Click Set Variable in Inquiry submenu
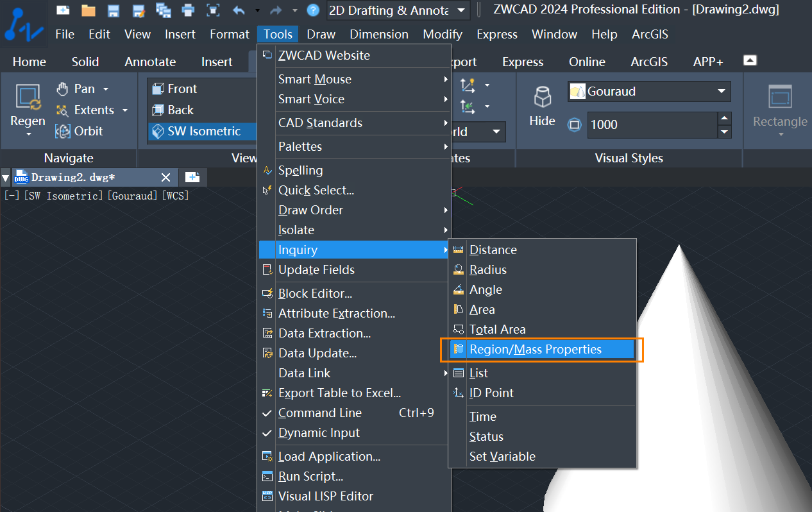This screenshot has width=812, height=512. (x=543, y=457)
